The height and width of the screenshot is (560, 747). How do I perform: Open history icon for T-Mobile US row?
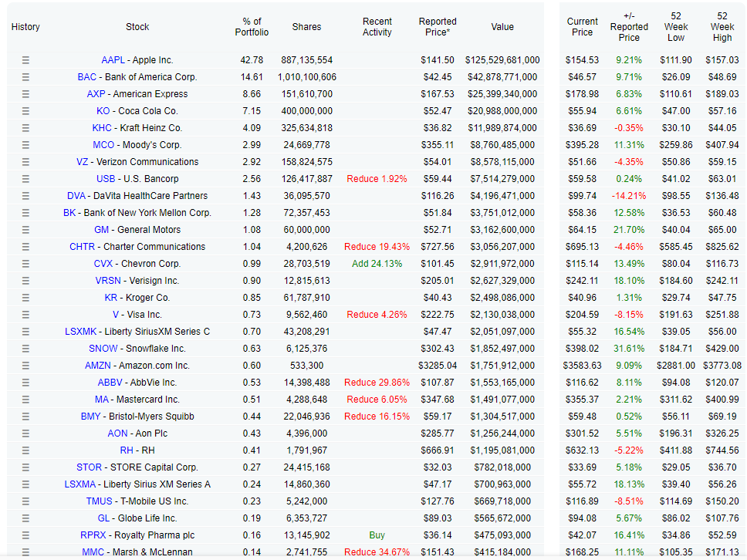[25, 501]
